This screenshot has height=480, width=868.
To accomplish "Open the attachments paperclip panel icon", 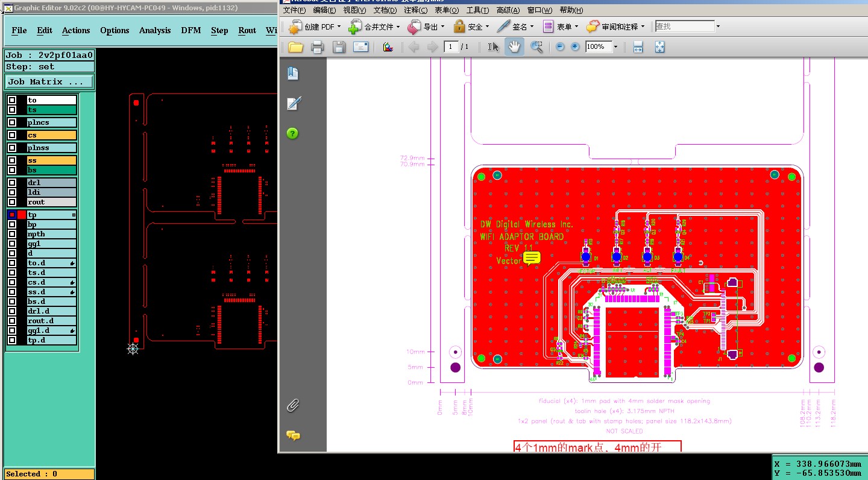I will [x=293, y=405].
